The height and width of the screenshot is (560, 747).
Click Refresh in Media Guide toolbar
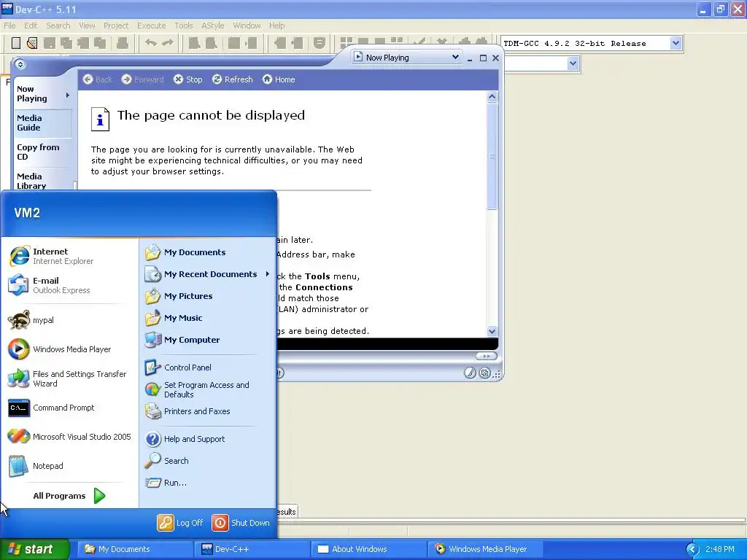tap(233, 79)
